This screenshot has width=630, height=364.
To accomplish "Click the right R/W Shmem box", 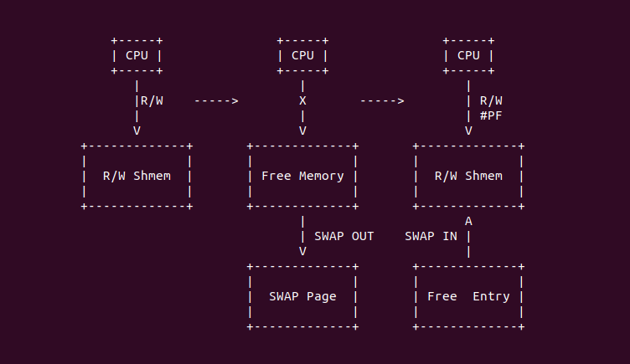I will coord(468,176).
